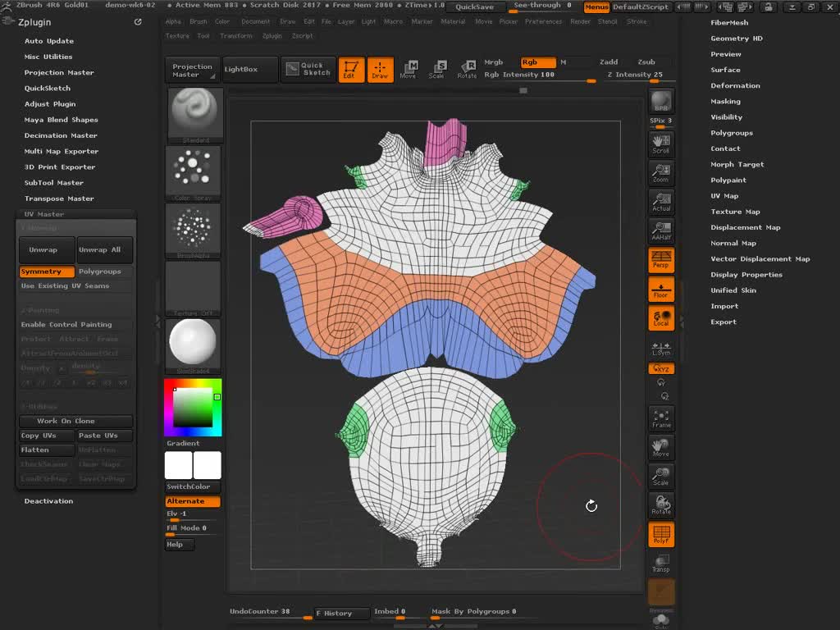Activate Draw mode in the top shelf
The height and width of the screenshot is (630, 840).
point(381,70)
